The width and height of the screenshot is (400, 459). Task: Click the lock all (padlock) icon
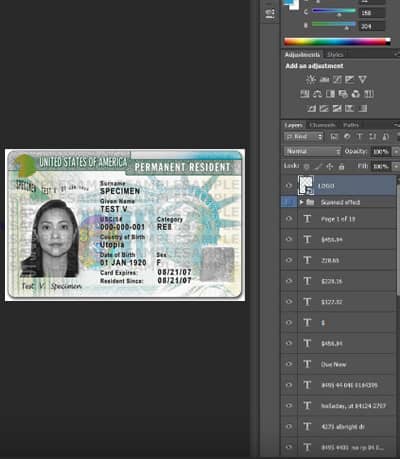click(341, 166)
